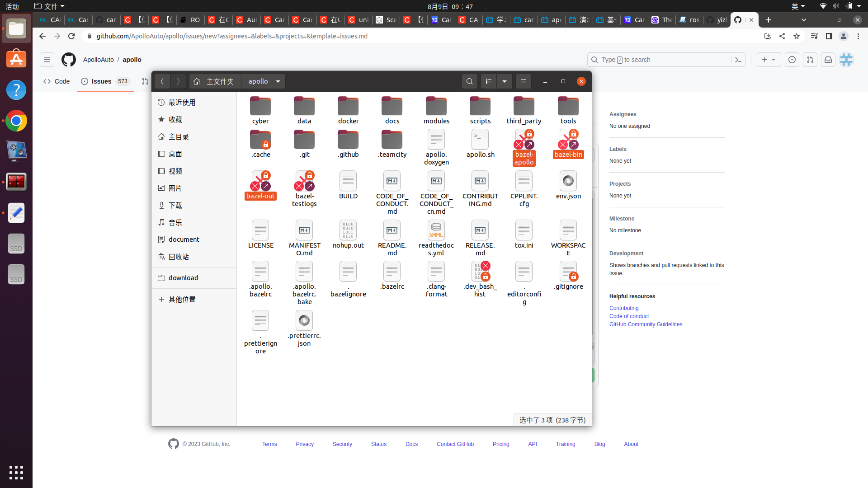Open 回收站 trash in sidebar

pos(179,257)
